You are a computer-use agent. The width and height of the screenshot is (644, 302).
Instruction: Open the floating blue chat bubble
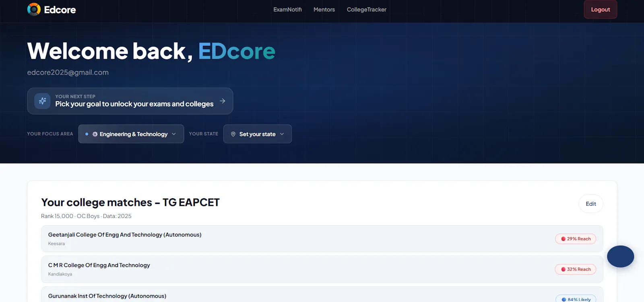620,257
